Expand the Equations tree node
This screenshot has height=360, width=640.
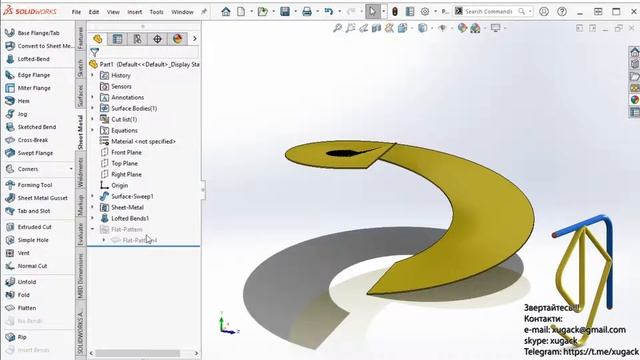tap(92, 131)
